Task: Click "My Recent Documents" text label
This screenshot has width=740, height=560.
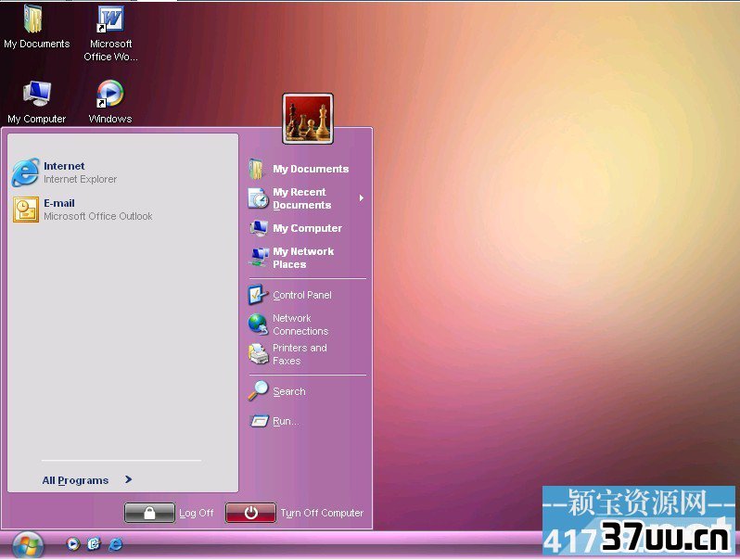Action: (302, 198)
